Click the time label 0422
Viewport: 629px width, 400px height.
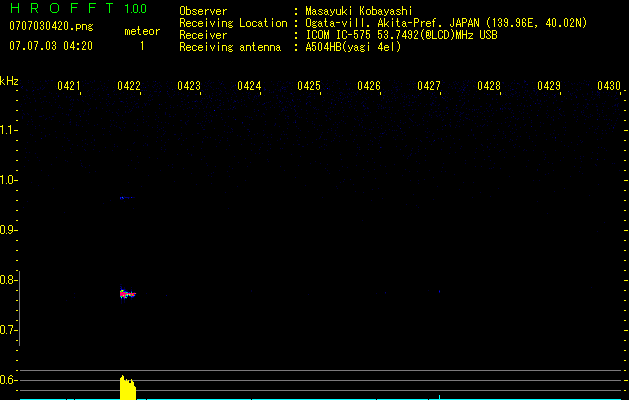[x=129, y=85]
